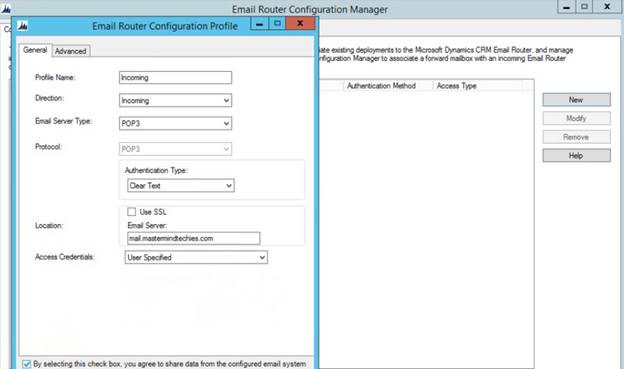Click the New button in Configuration Manager
This screenshot has height=369, width=624.
[576, 100]
